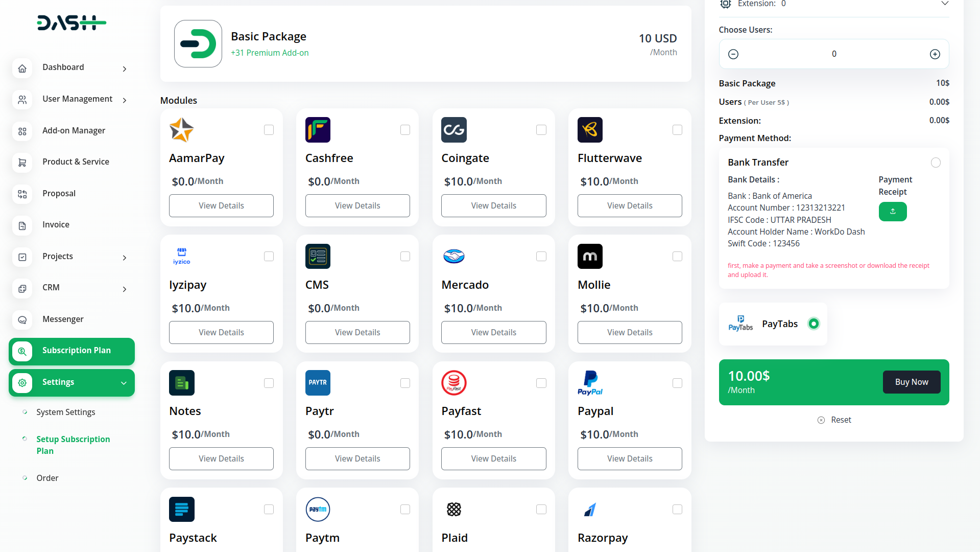Tick the Iyzipay module checkbox
Screen dimensions: 980x552
coord(269,256)
